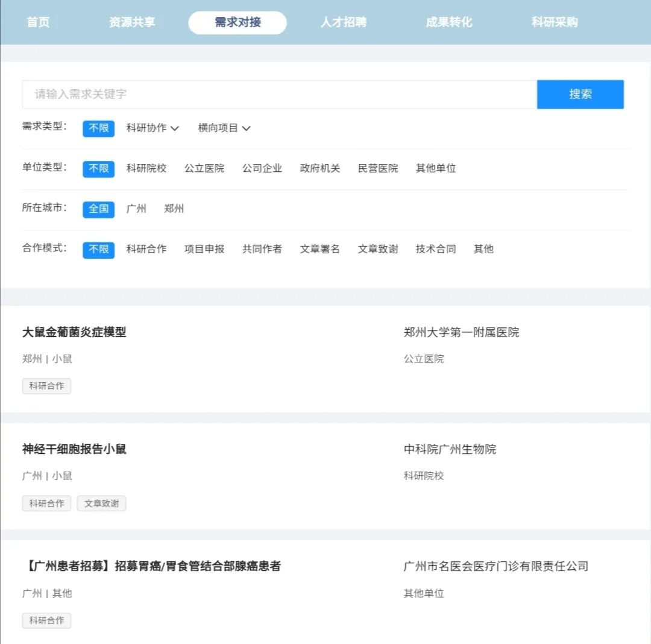Viewport: 651px width, 644px height.
Task: Switch to the 人才招聘 tab
Action: pyautogui.click(x=343, y=22)
